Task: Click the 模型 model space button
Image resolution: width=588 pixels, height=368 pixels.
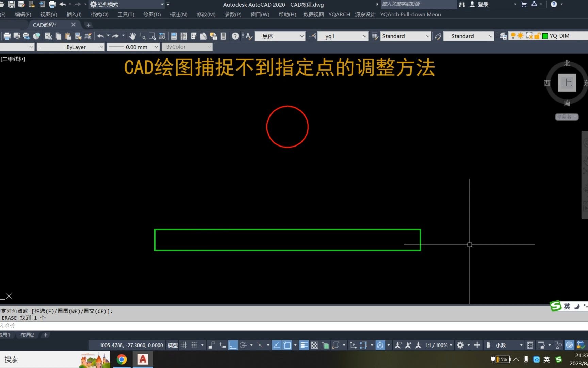Action: [173, 345]
